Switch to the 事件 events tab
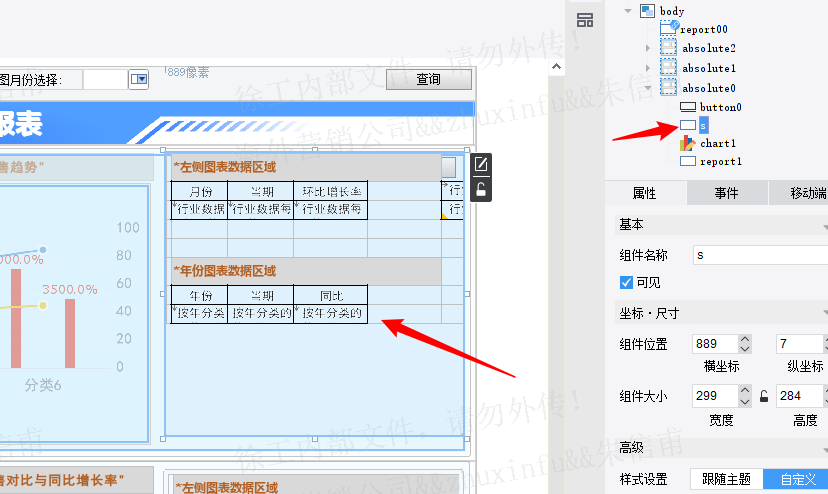The image size is (828, 494). [727, 193]
